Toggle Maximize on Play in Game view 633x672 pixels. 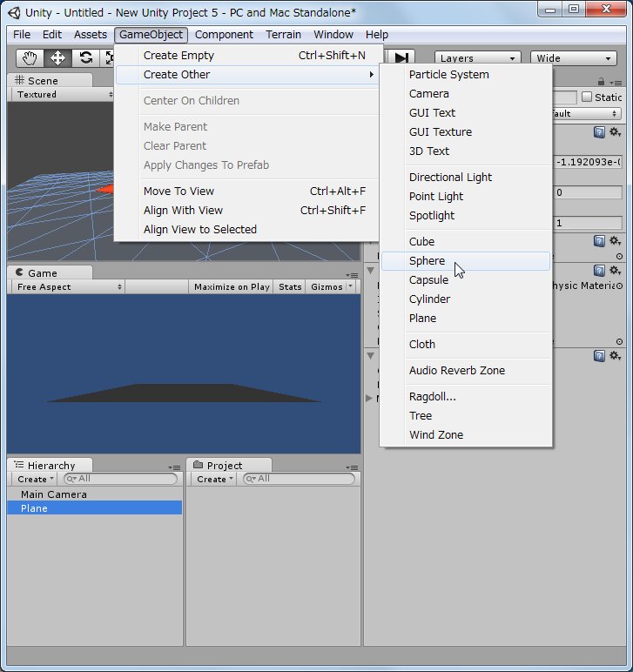232,287
